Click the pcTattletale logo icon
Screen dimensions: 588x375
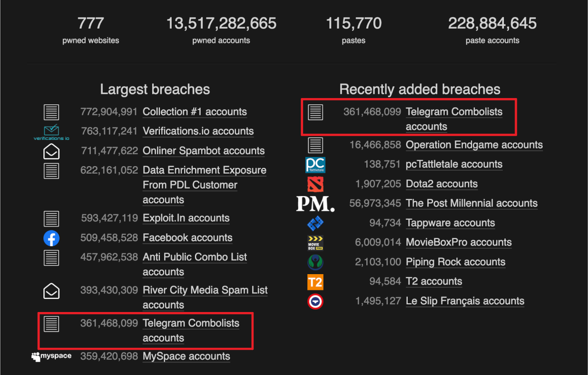(315, 165)
